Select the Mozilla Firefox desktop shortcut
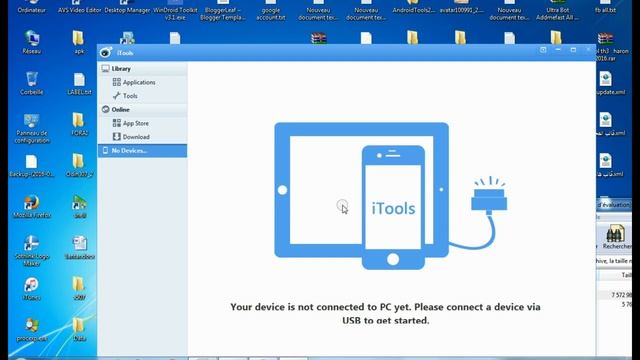Screen dimensions: 640x360 31,207
